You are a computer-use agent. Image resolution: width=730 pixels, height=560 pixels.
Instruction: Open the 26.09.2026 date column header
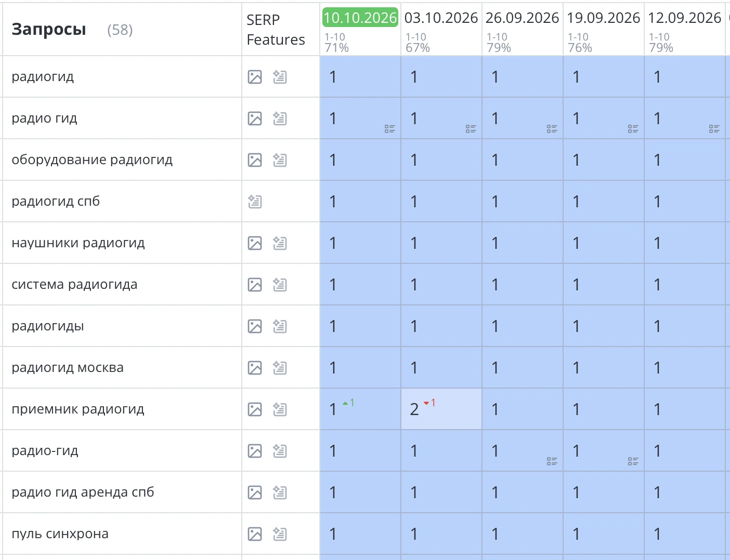522,18
